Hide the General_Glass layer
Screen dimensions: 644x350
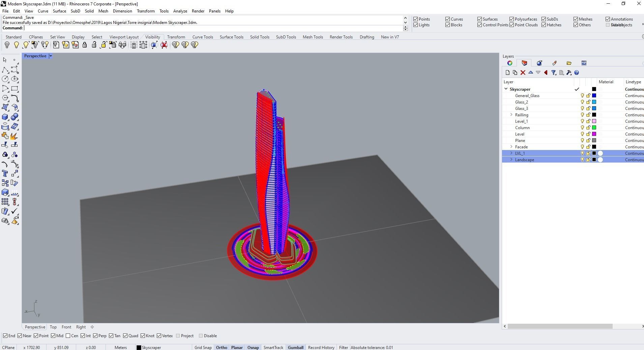tap(582, 96)
